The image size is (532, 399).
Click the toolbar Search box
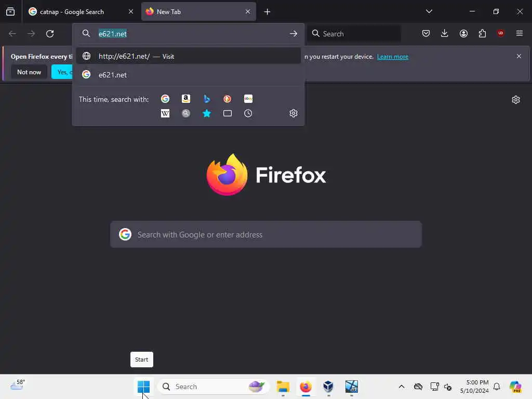click(354, 34)
